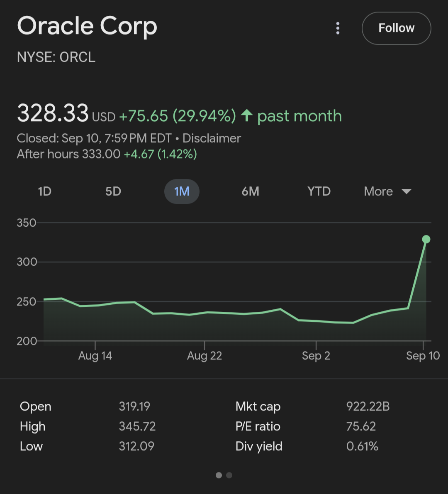Click the green endpoint dot on chart
The image size is (448, 494).
point(426,239)
